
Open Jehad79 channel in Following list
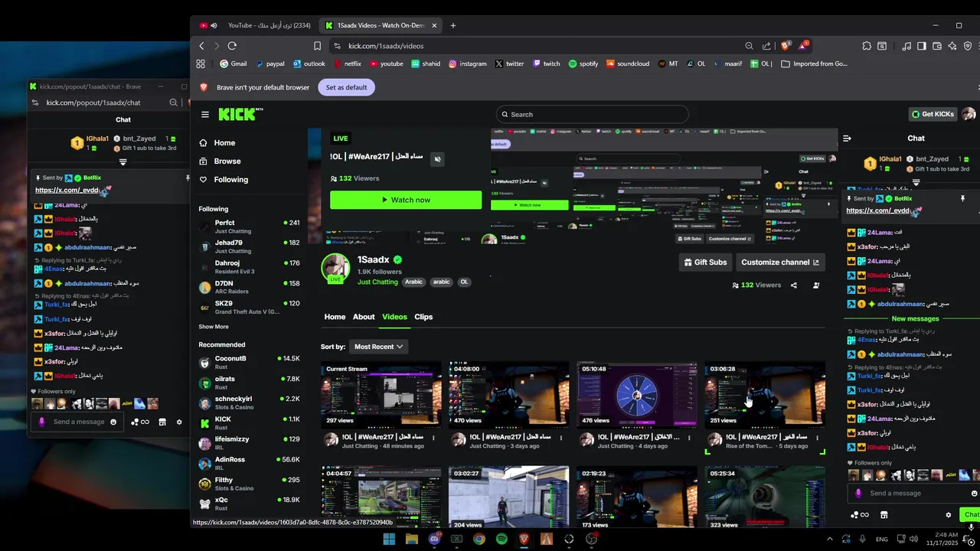[249, 246]
